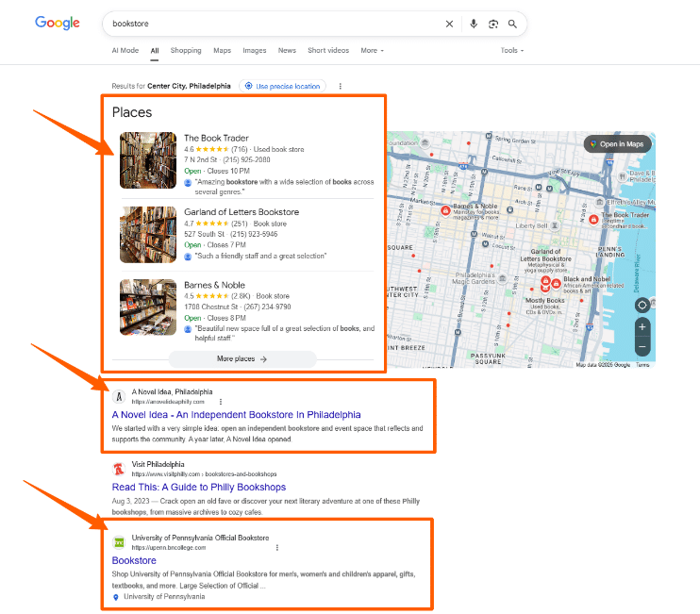Click The Book Trader map pin
This screenshot has height=614, width=700.
pyautogui.click(x=593, y=219)
